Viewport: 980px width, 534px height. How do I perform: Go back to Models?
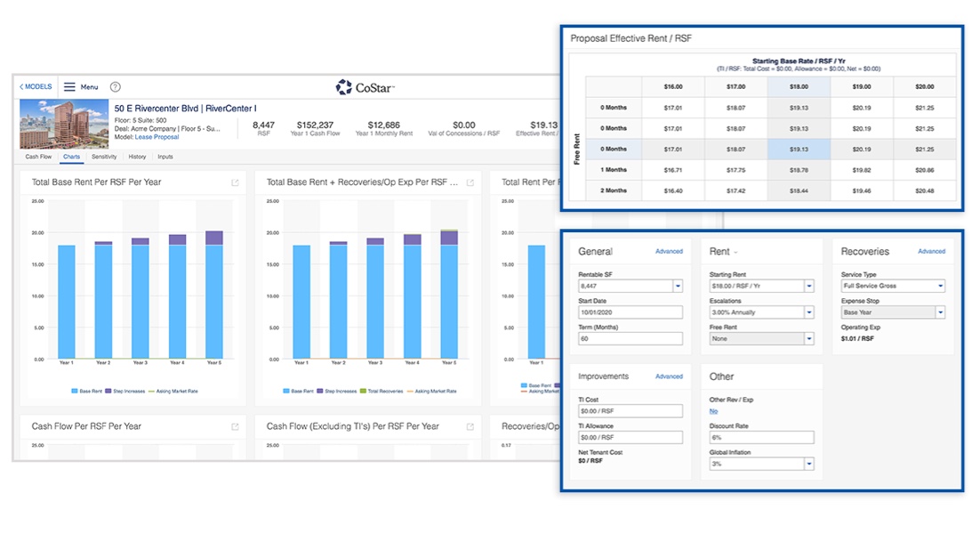(36, 87)
